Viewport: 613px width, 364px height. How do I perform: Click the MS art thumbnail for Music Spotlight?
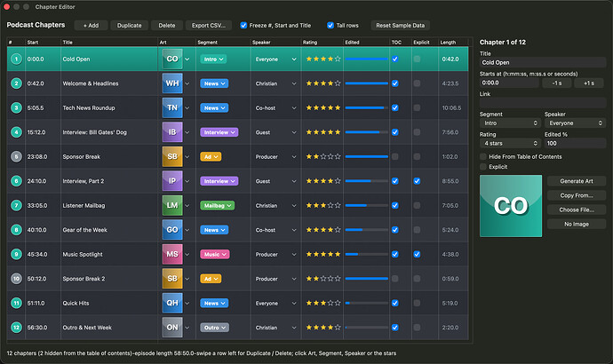click(x=172, y=254)
